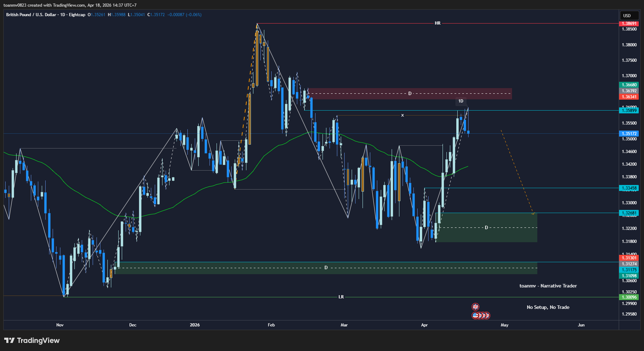
Task: Click the grey 1.31274 price label
Action: click(x=629, y=264)
